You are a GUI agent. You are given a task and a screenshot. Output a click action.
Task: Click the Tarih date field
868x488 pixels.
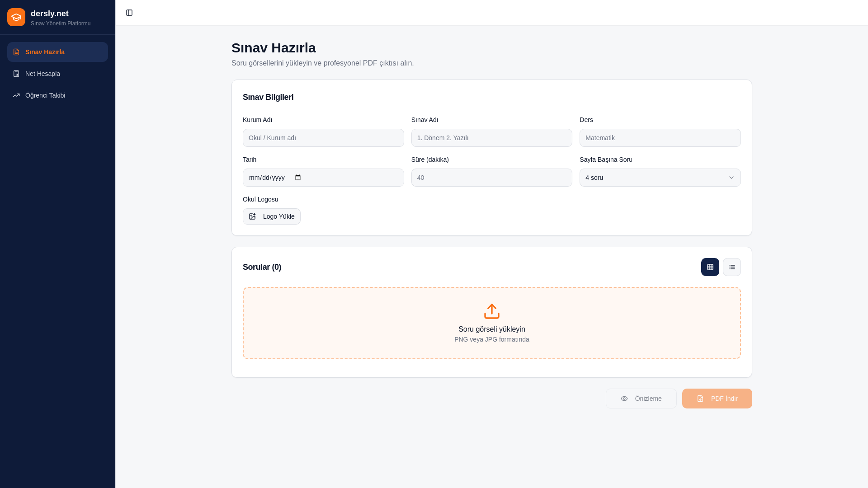[323, 178]
